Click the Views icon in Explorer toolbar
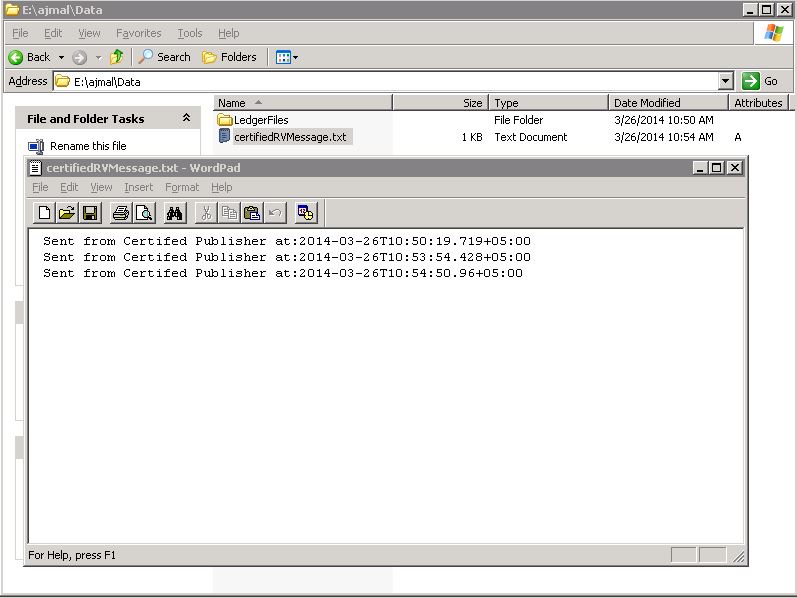The width and height of the screenshot is (797, 598). coord(283,57)
